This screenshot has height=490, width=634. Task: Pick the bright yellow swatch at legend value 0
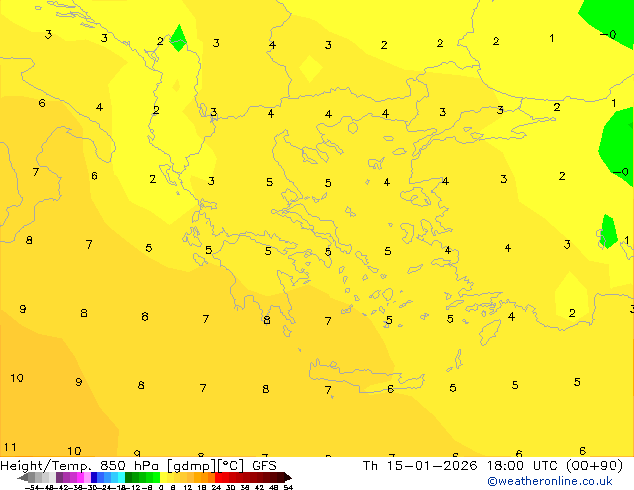[163, 477]
